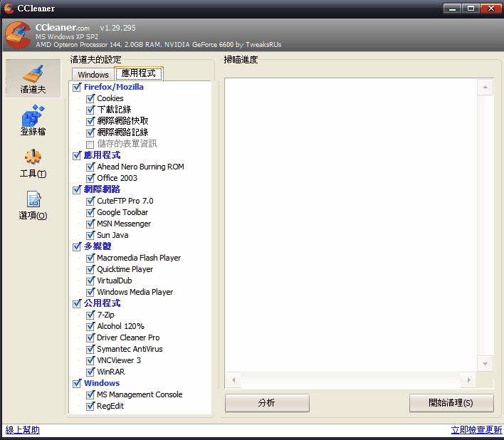Viewport: 504px width, 440px height.
Task: Open the 清道夫 cleaner section icon
Action: coord(33,78)
